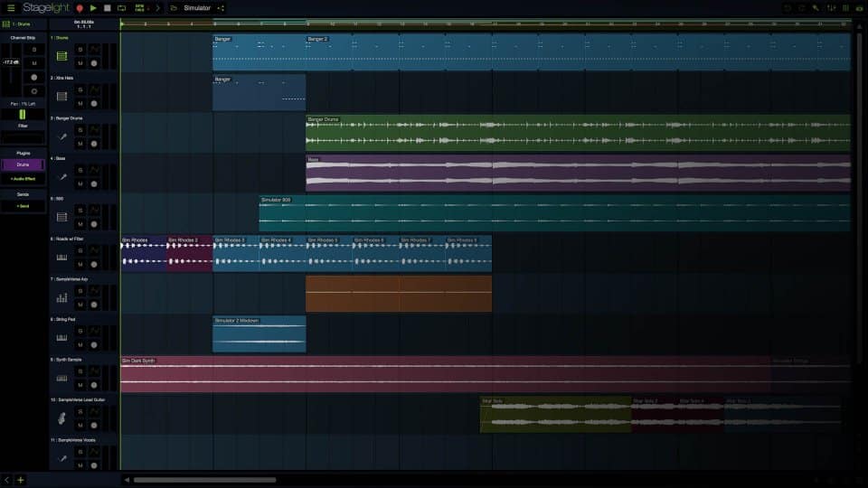The width and height of the screenshot is (868, 488).
Task: Stop playback using the stop button
Action: tap(108, 8)
